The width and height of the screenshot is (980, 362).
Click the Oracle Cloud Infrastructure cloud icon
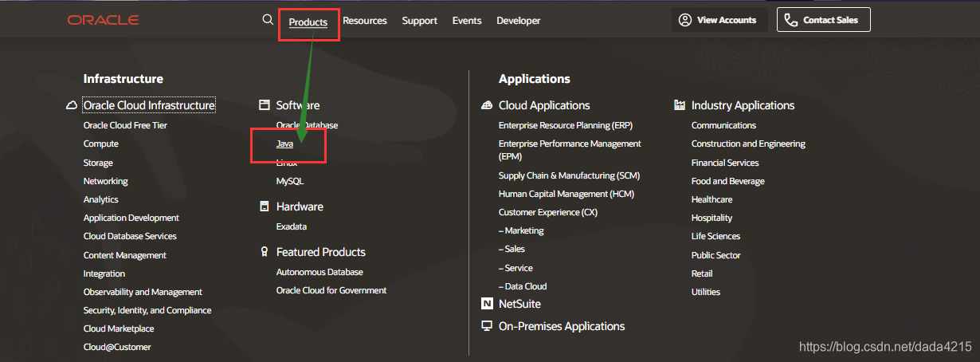point(72,105)
